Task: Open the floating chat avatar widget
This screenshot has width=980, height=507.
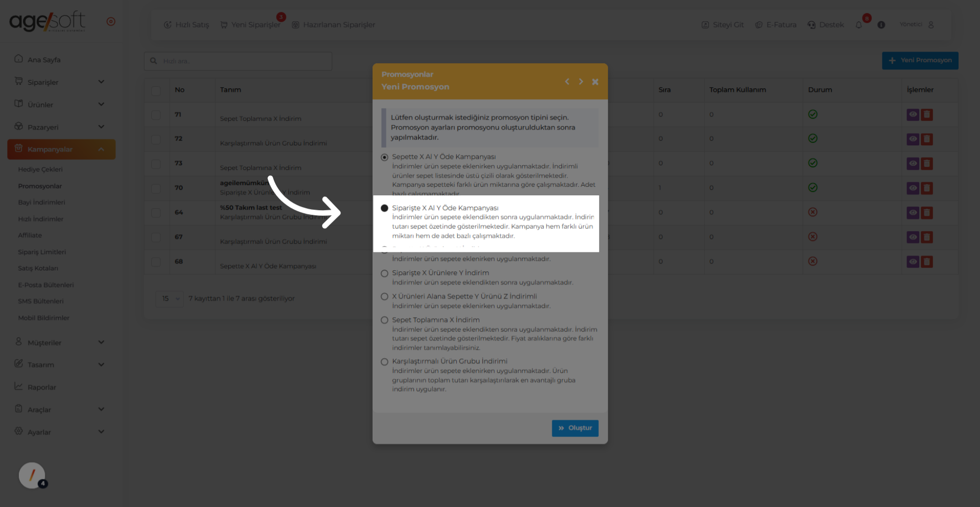Action: point(32,475)
